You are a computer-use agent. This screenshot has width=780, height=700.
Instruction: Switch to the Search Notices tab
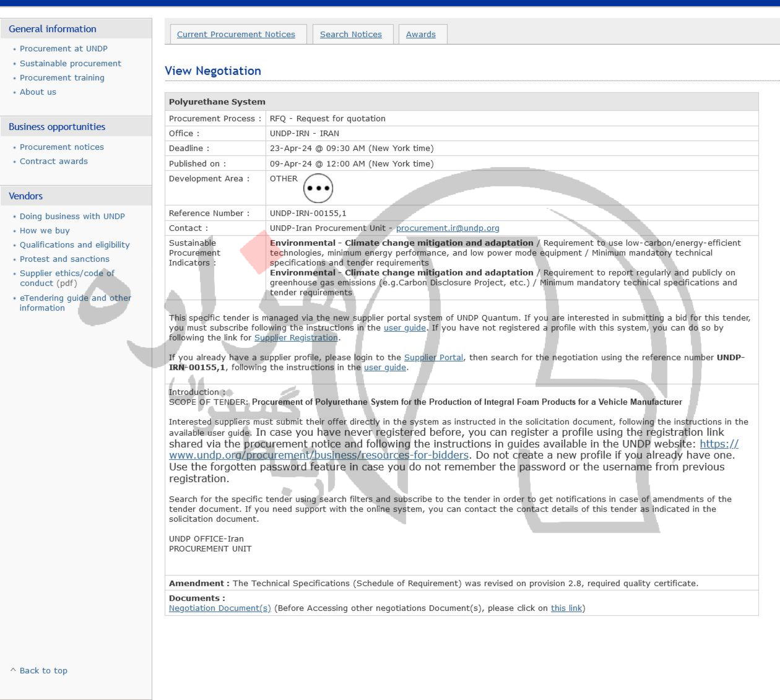[350, 35]
